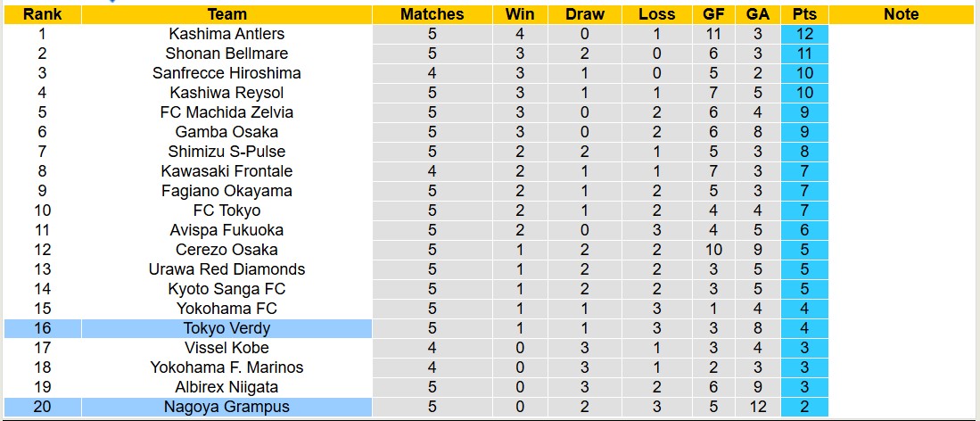The height and width of the screenshot is (421, 980).
Task: Click the Team column header
Action: (226, 14)
